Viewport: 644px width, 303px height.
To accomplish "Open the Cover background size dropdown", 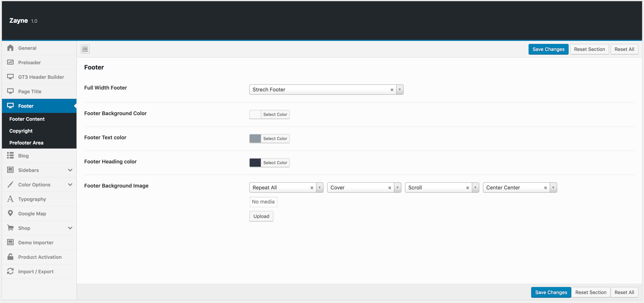I will tap(397, 188).
